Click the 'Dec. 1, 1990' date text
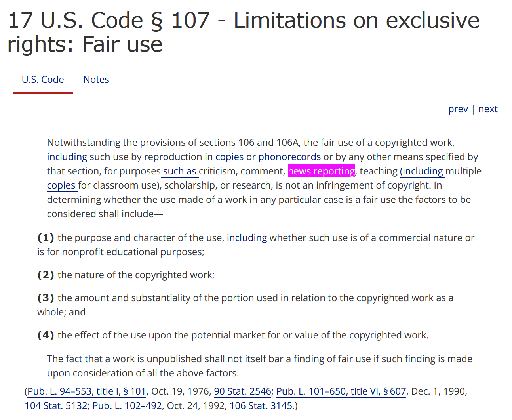This screenshot has height=420, width=512. (x=439, y=391)
